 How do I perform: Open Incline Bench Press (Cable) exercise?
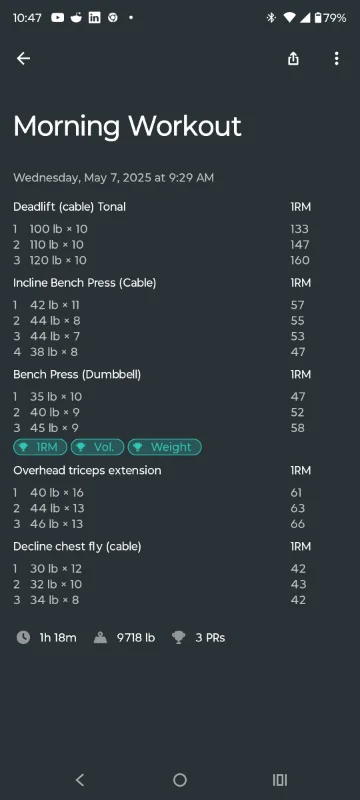point(85,283)
